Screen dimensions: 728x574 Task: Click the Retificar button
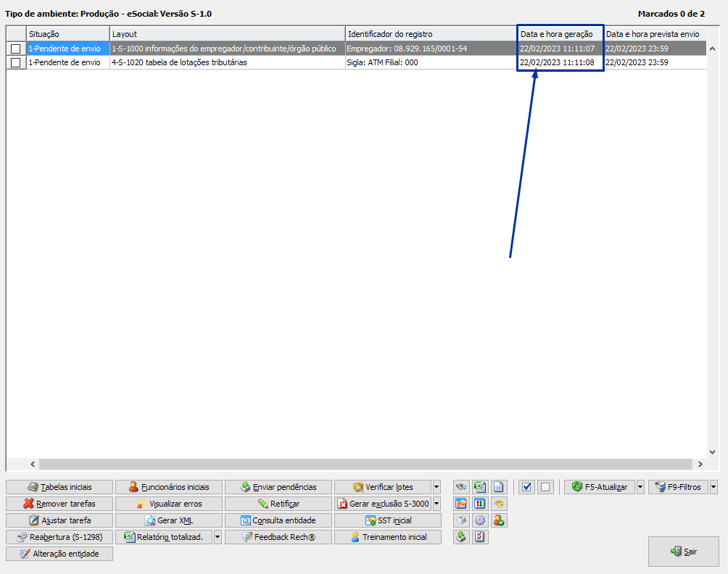[278, 504]
